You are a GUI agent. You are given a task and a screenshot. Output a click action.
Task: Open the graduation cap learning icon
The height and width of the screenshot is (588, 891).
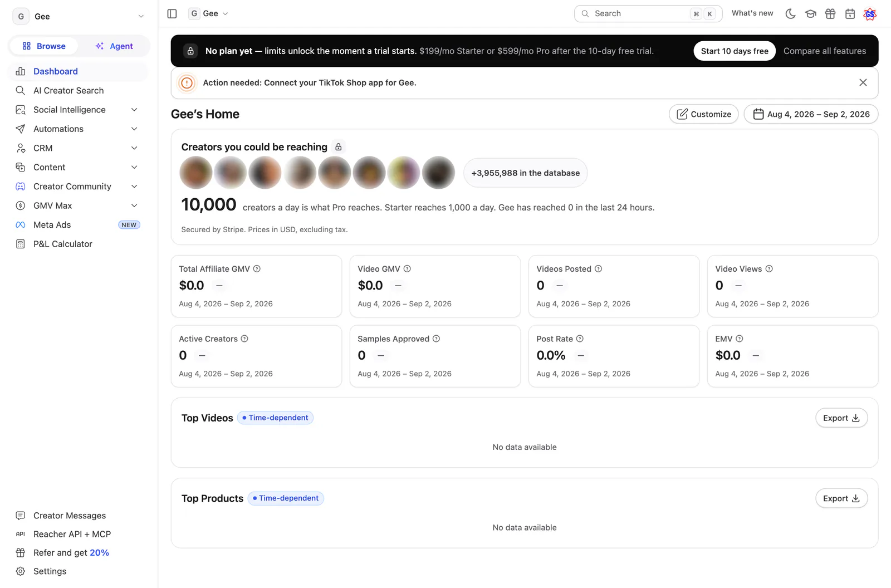click(810, 13)
